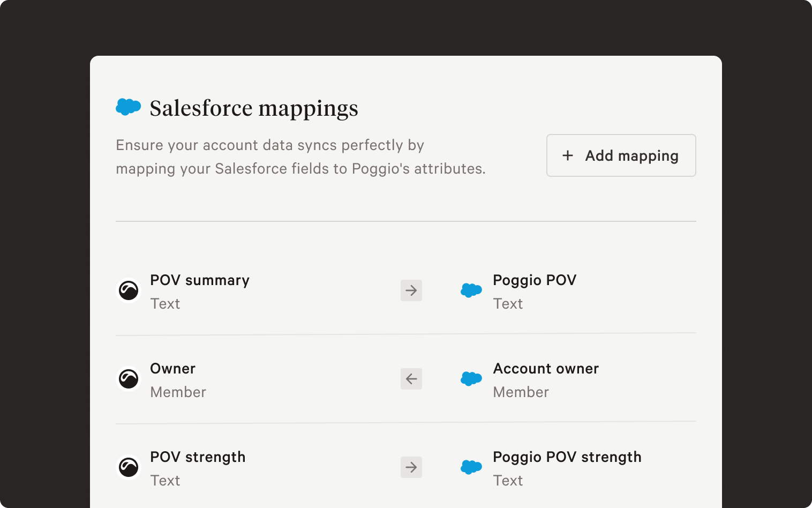Toggle the right arrow for POV summary
This screenshot has height=508, width=812.
click(411, 290)
